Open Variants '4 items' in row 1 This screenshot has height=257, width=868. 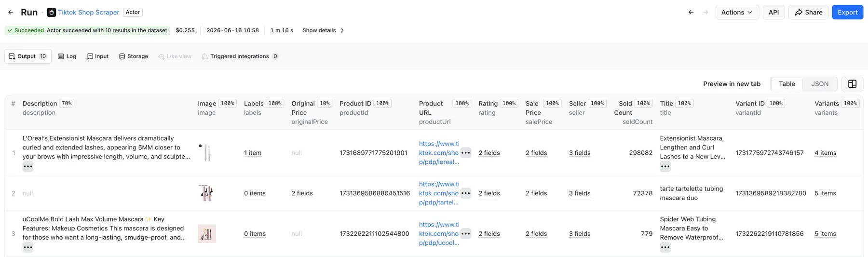click(x=826, y=153)
